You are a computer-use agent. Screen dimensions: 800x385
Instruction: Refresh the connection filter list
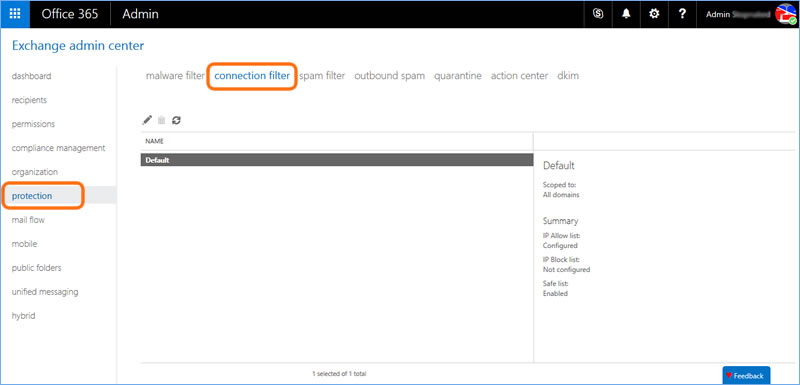[x=177, y=120]
